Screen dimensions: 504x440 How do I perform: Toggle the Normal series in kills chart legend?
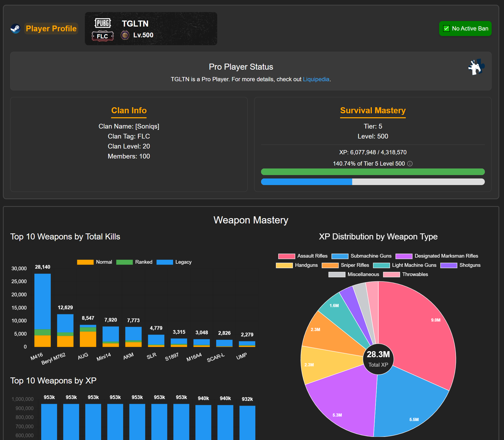pyautogui.click(x=95, y=262)
